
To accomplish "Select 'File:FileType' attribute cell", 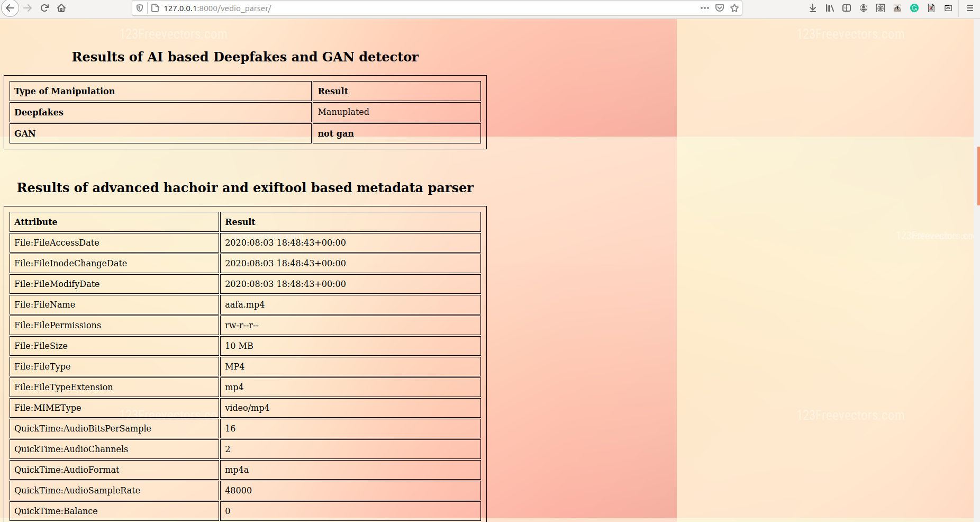I will coord(114,366).
